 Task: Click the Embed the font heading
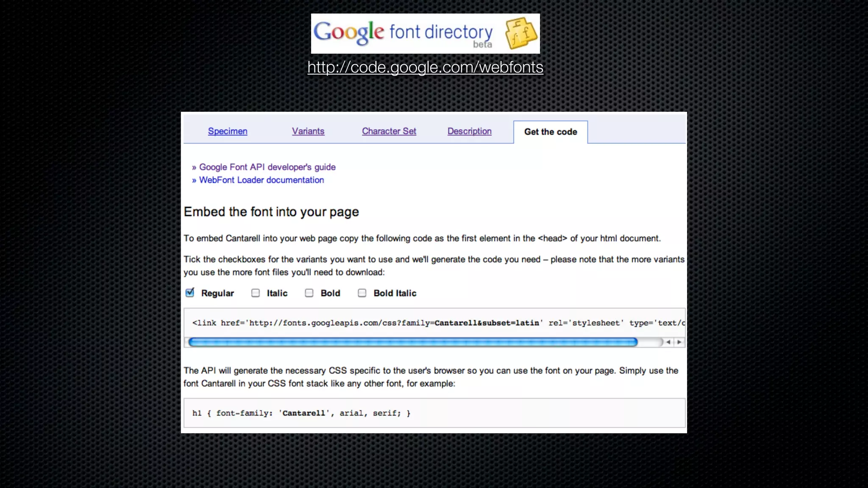pyautogui.click(x=271, y=212)
